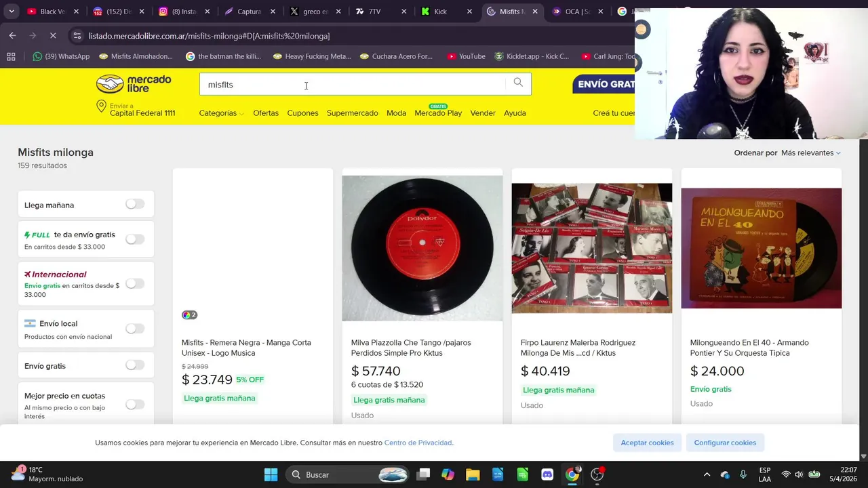Screen dimensions: 868x488
Task: Open the Mercado Play menu item
Action: 438,112
